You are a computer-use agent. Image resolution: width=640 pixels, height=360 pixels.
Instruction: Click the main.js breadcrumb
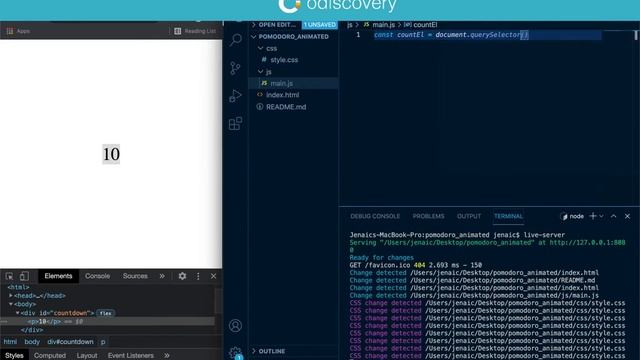pos(383,25)
